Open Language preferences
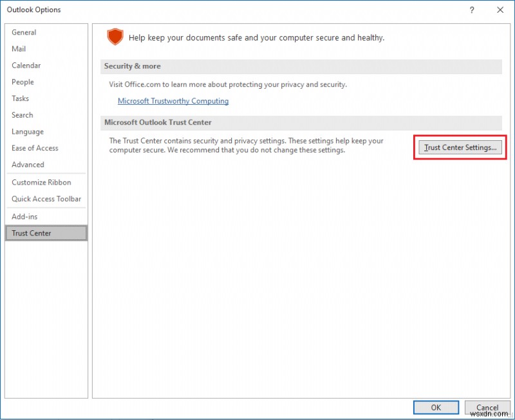 coord(27,131)
